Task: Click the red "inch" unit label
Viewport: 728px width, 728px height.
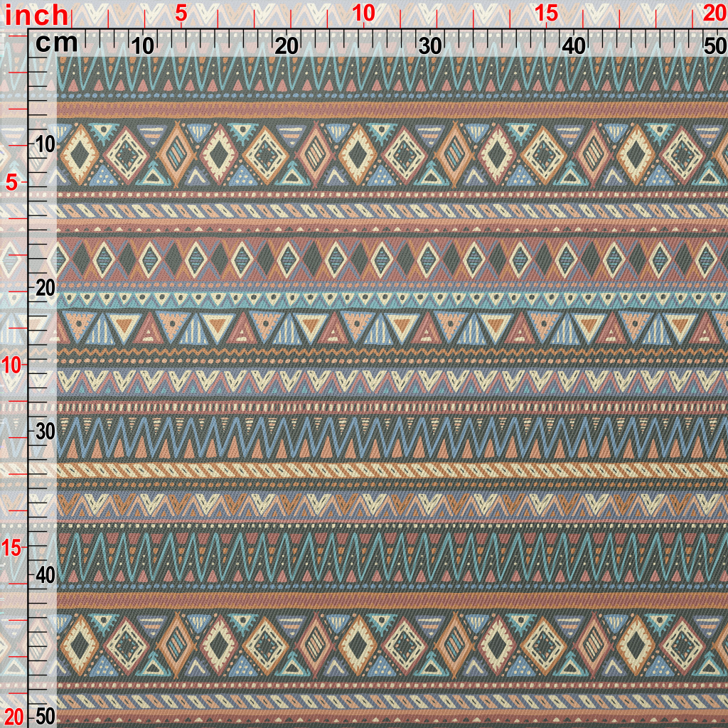Action: pyautogui.click(x=36, y=14)
